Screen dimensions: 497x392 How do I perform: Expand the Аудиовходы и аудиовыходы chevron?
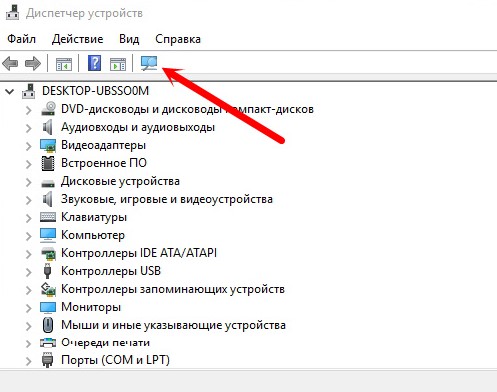tap(29, 128)
